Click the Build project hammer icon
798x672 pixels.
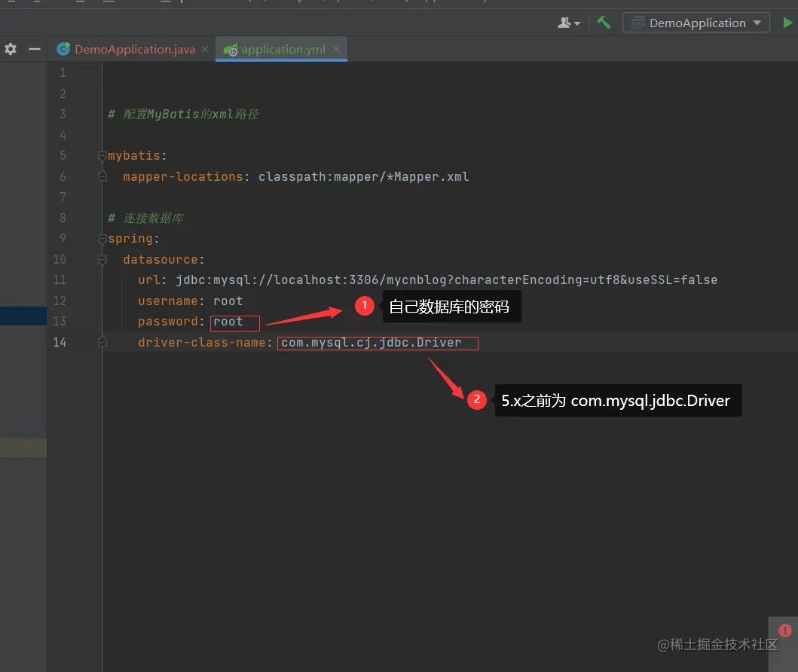pos(604,23)
